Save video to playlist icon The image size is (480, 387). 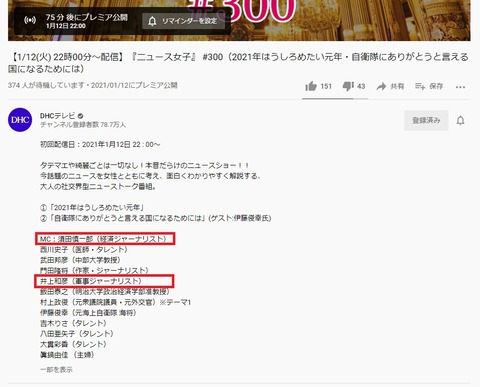(x=420, y=87)
